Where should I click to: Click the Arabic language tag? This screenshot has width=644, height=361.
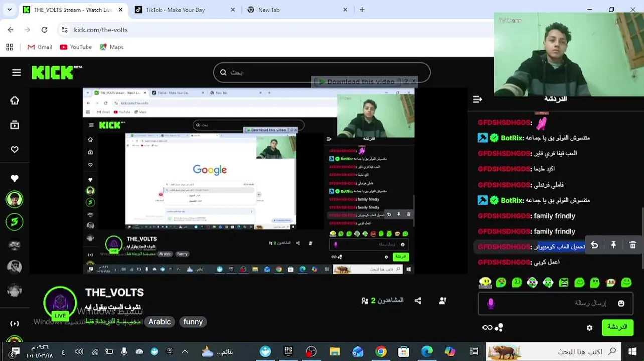pos(159,322)
